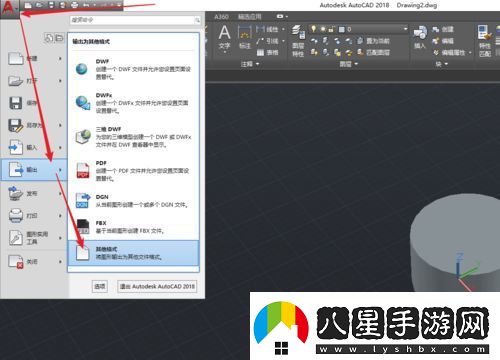This screenshot has height=360, width=500.
Task: Open the AutoCAD application menu (red A logo)
Action: coord(9,8)
